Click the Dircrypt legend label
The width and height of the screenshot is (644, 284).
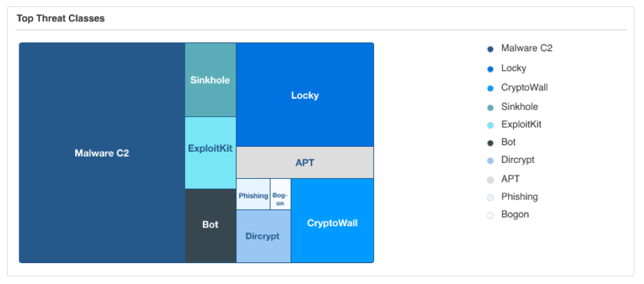(517, 160)
